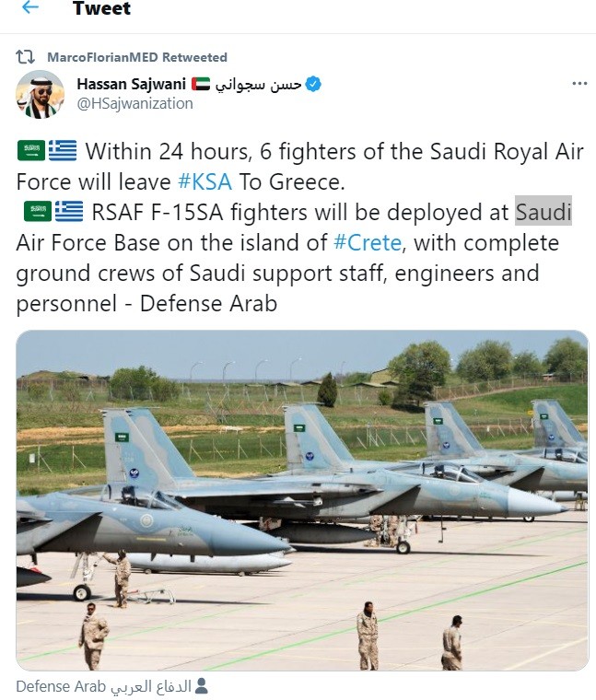Screen dimensions: 596x700
Task: Click the back arrow next to Tweet
Action: click(30, 8)
